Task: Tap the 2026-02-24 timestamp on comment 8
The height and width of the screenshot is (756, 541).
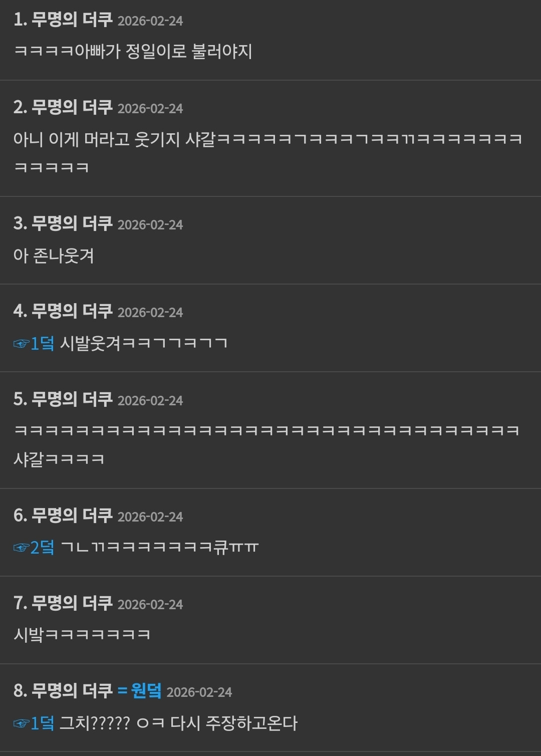Action: (x=199, y=692)
